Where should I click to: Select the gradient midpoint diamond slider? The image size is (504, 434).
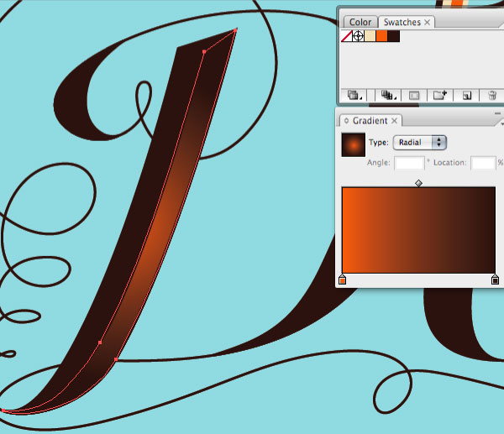[x=418, y=184]
